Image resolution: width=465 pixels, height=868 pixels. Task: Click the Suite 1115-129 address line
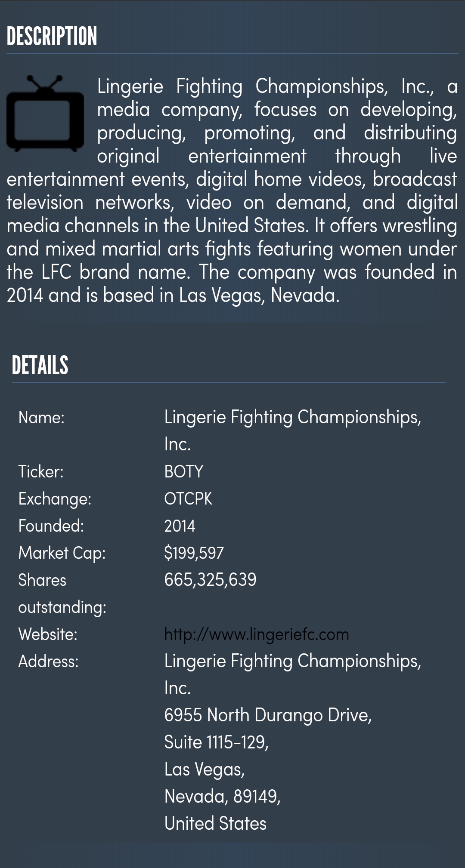point(217,742)
